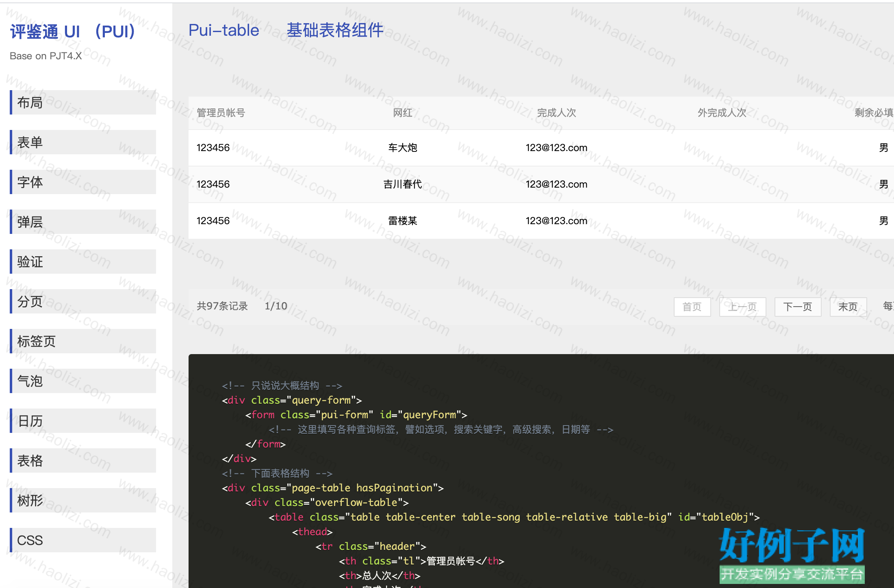Click the 管理员帐号 column header
The image size is (894, 588).
(x=221, y=112)
